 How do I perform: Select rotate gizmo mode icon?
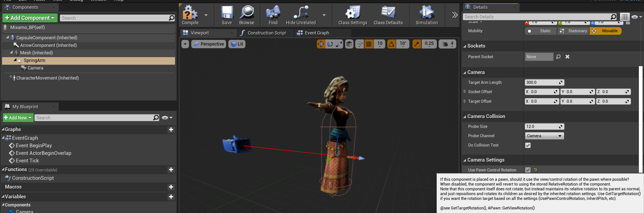[x=330, y=44]
